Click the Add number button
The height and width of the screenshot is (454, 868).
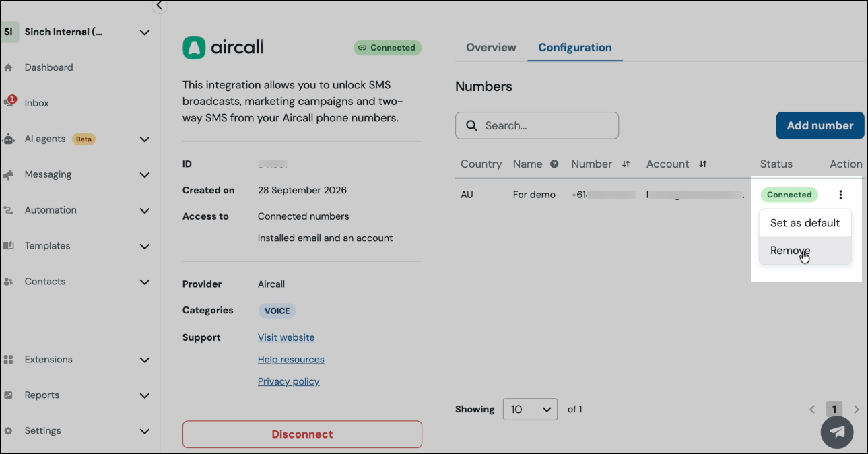[820, 125]
